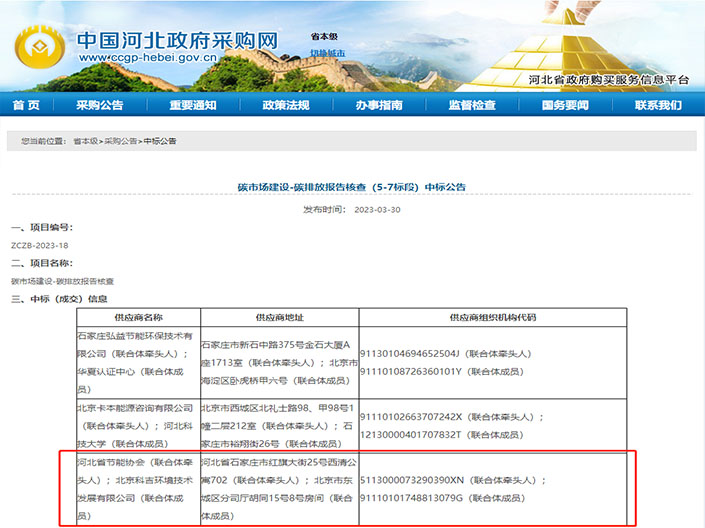This screenshot has width=705, height=528.
Task: Click 监督检查 in the navigation bar
Action: pyautogui.click(x=472, y=106)
